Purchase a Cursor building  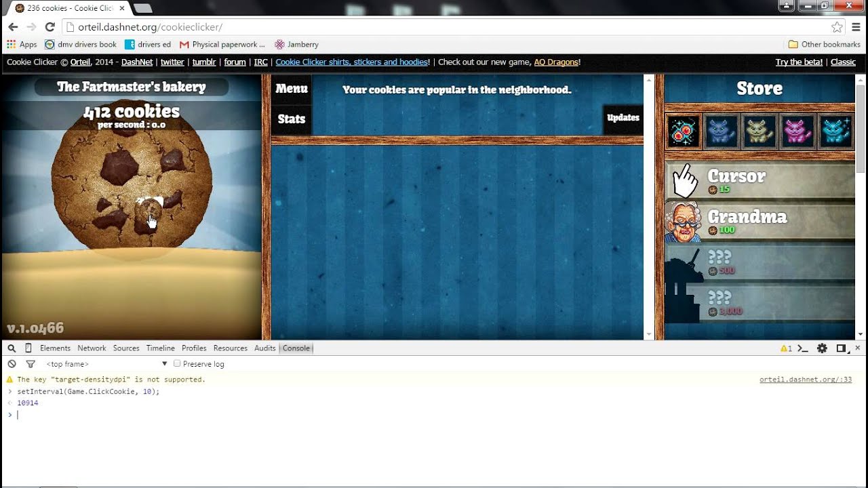click(759, 182)
